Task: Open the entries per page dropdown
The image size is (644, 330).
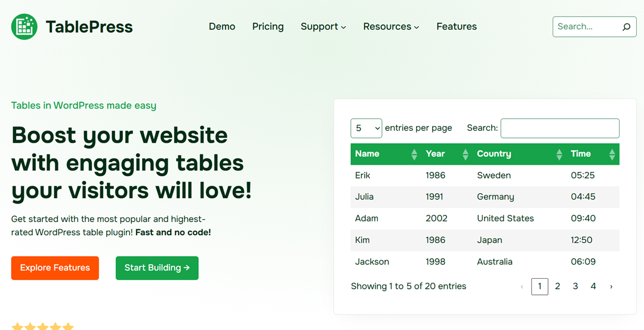Action: coord(366,128)
